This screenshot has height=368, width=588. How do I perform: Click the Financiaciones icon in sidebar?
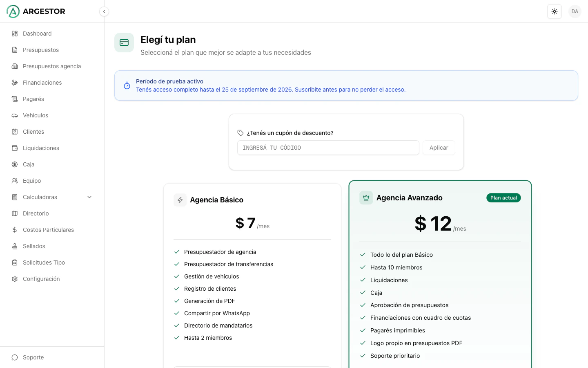pos(15,83)
